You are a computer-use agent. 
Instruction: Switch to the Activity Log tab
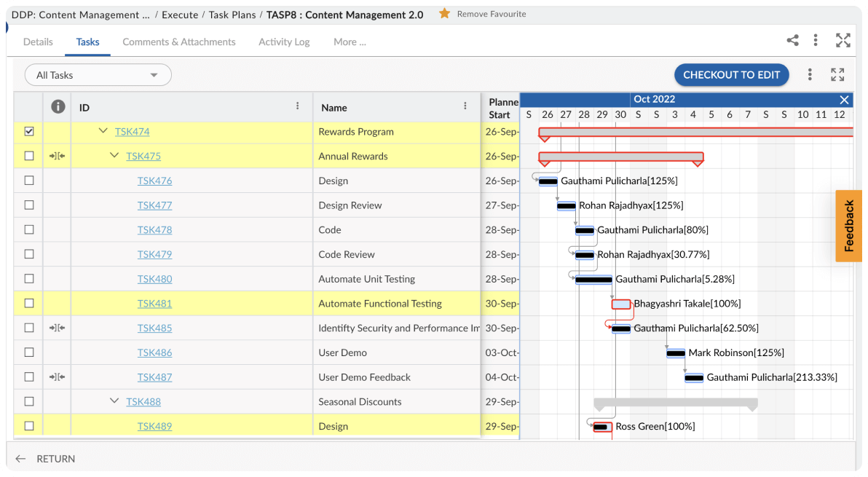[x=284, y=42]
